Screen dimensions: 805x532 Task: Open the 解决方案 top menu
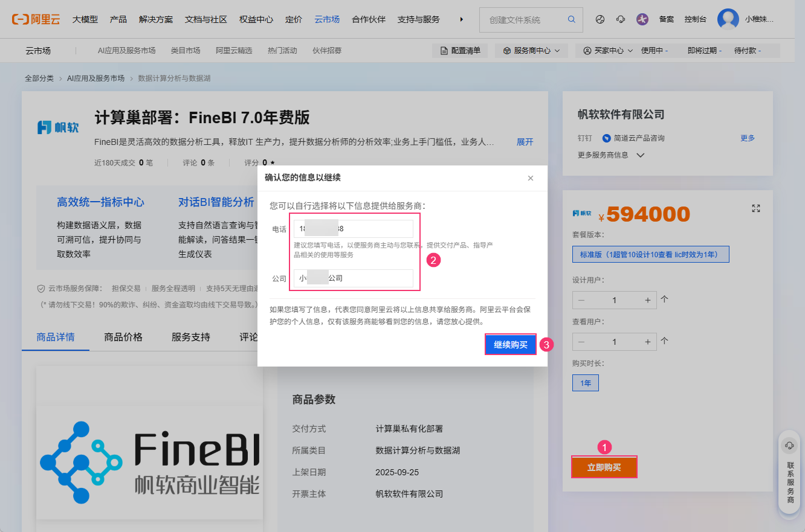click(x=155, y=19)
